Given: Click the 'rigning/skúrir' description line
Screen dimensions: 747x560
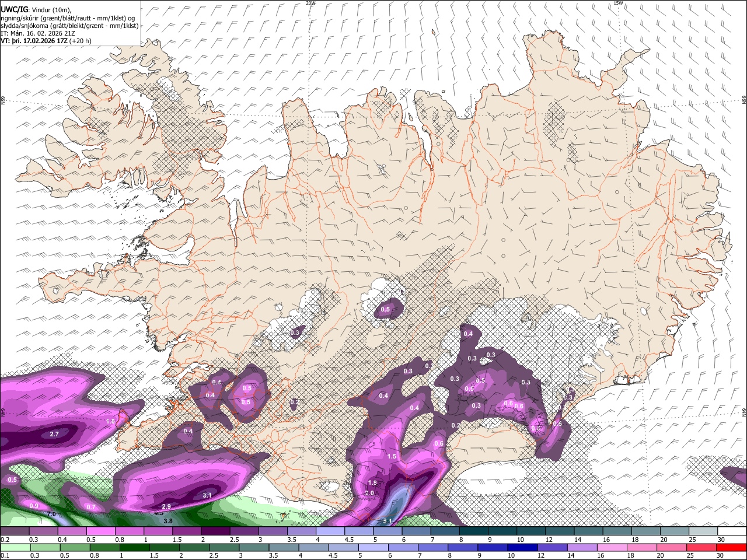Looking at the screenshot, I should 68,17.
